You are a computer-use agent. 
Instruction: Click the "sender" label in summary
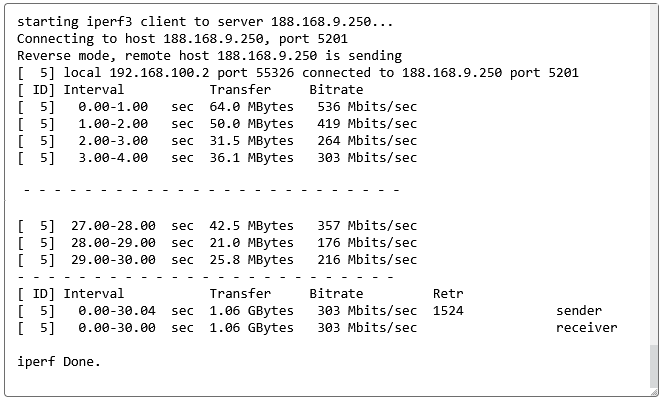pos(579,311)
